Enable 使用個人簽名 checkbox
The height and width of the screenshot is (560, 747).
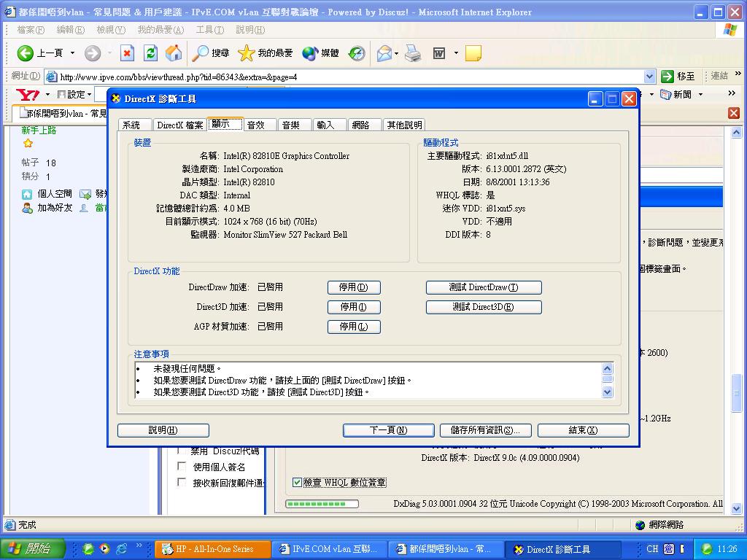(x=182, y=466)
